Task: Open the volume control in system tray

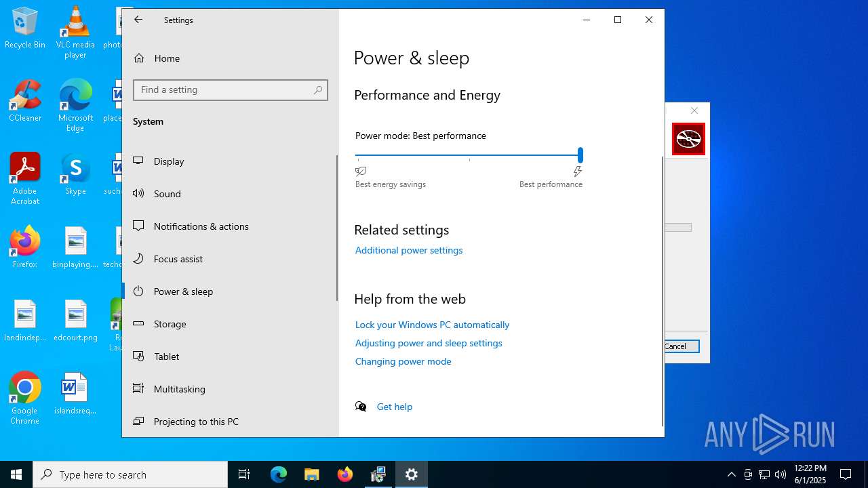Action: point(781,474)
